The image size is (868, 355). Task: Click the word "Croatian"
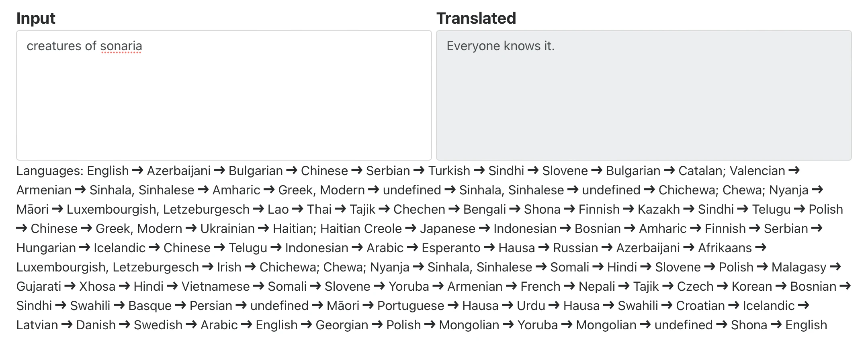click(700, 306)
